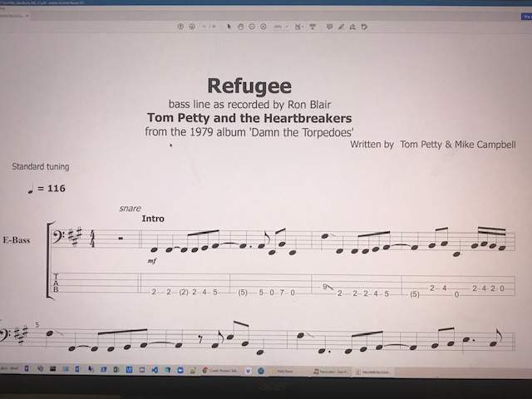This screenshot has height=399, width=532.
Task: Click the stamp tool icon
Action: click(x=352, y=27)
